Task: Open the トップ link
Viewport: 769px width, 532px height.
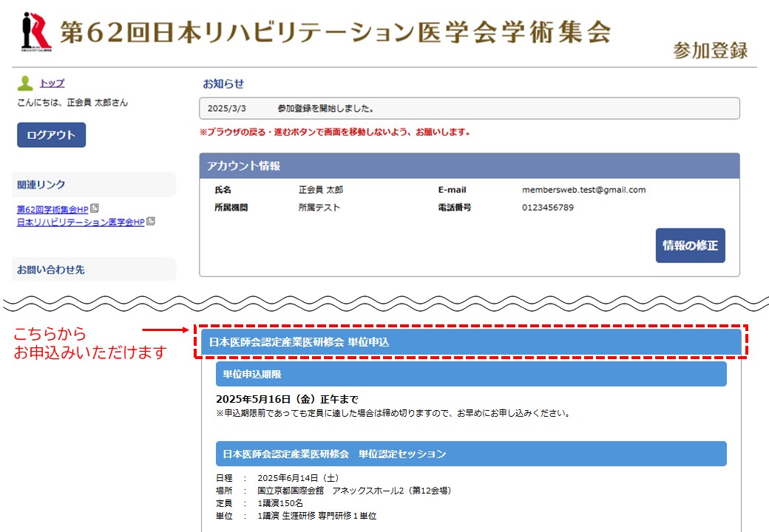Action: coord(52,83)
